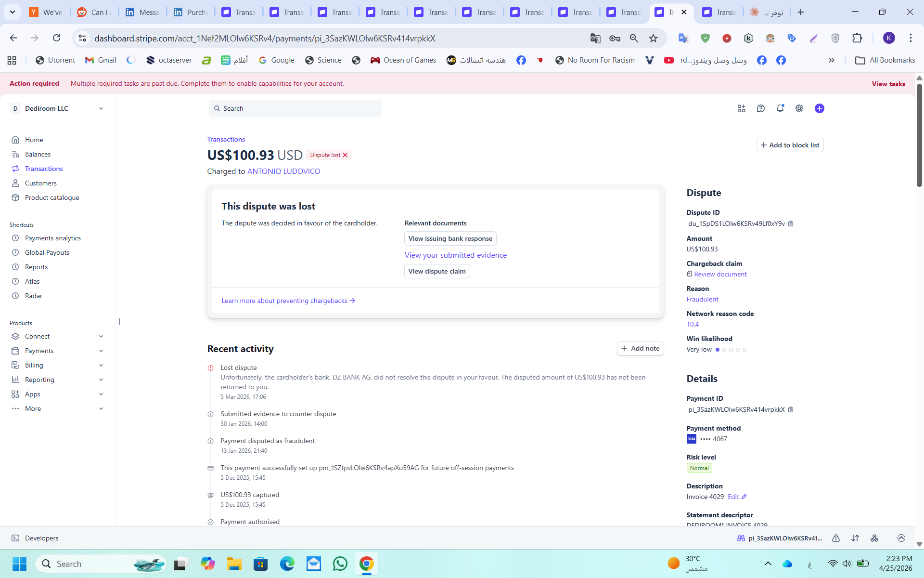Click the up-down arrows icon in bottom bar

pyautogui.click(x=855, y=538)
